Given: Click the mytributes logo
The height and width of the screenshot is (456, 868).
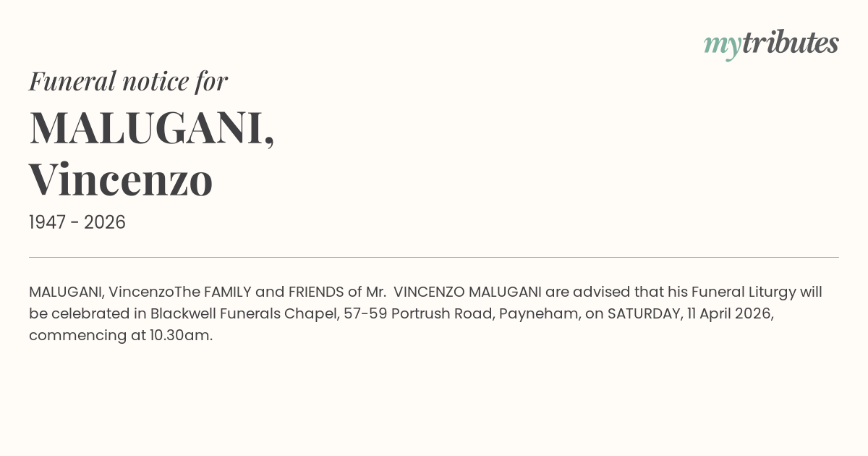Looking at the screenshot, I should pyautogui.click(x=771, y=43).
